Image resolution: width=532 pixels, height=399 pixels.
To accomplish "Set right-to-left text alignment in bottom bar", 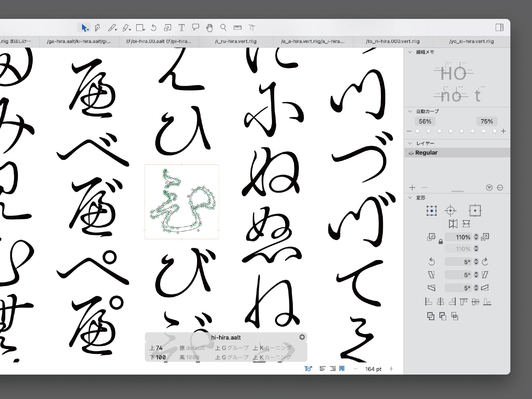I will tap(333, 369).
